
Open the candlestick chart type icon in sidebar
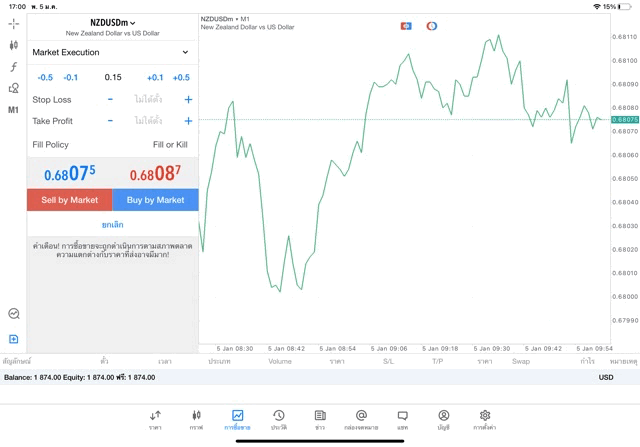point(13,45)
